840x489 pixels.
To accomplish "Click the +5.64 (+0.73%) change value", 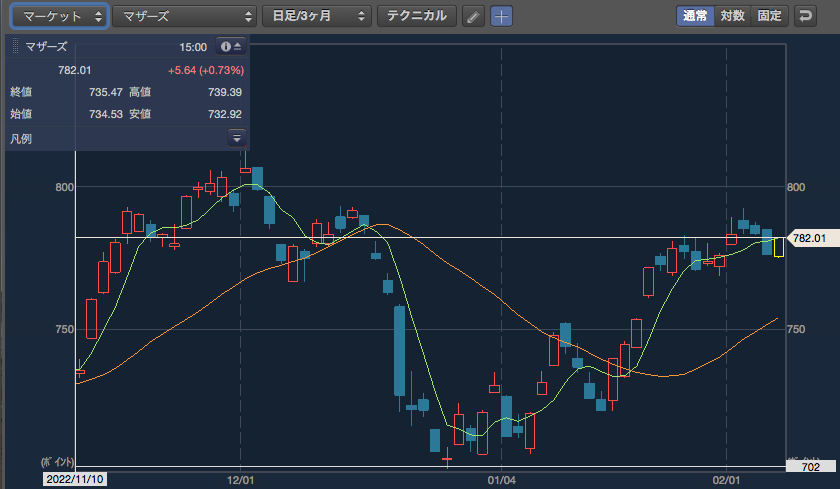I will point(206,70).
